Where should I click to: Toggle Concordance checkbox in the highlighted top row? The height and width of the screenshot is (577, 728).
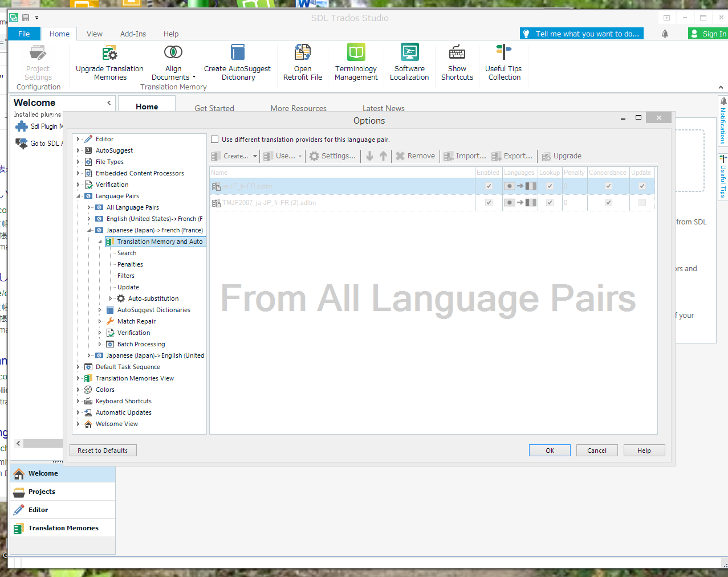608,186
